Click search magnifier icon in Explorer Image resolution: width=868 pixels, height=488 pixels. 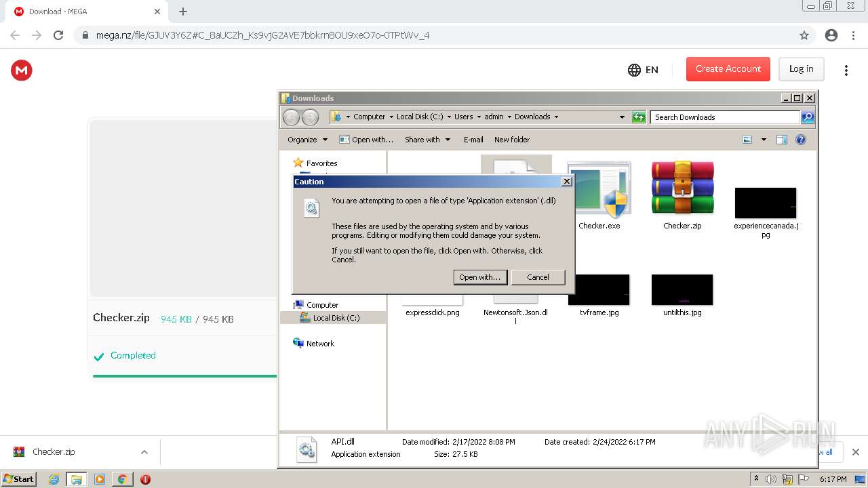tap(808, 117)
